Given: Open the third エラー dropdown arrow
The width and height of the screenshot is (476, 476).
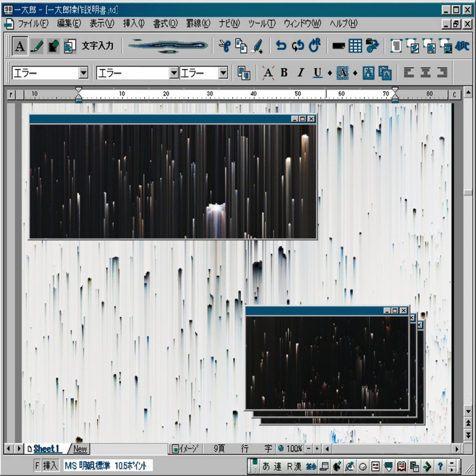Looking at the screenshot, I should click(x=223, y=73).
